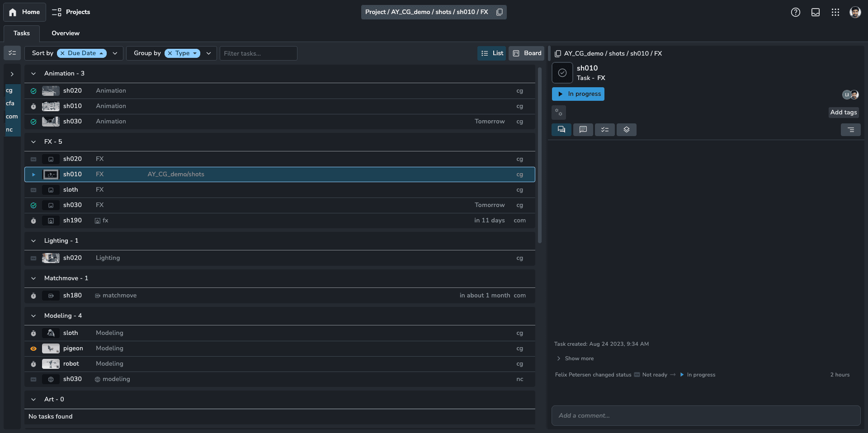Viewport: 868px width, 433px height.
Task: Click the task list toggle icon left of Sort by
Action: 12,53
